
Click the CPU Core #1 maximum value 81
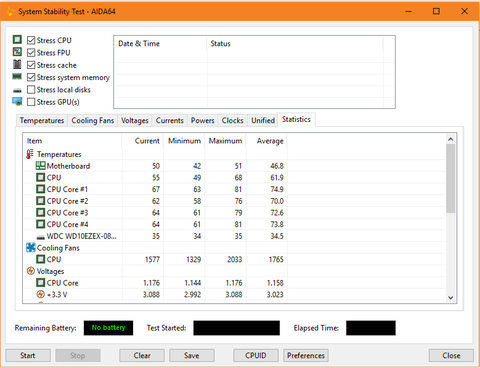click(238, 189)
